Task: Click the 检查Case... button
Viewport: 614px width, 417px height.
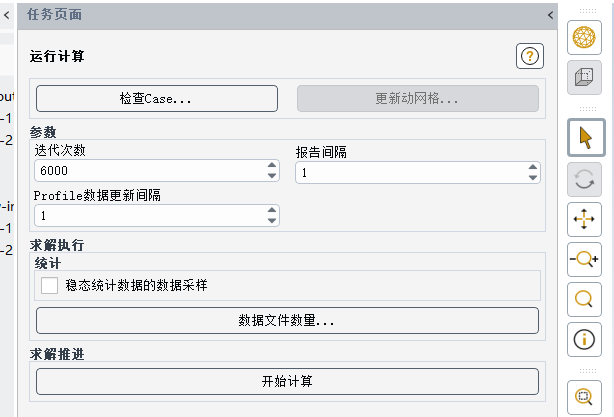Action: (157, 98)
